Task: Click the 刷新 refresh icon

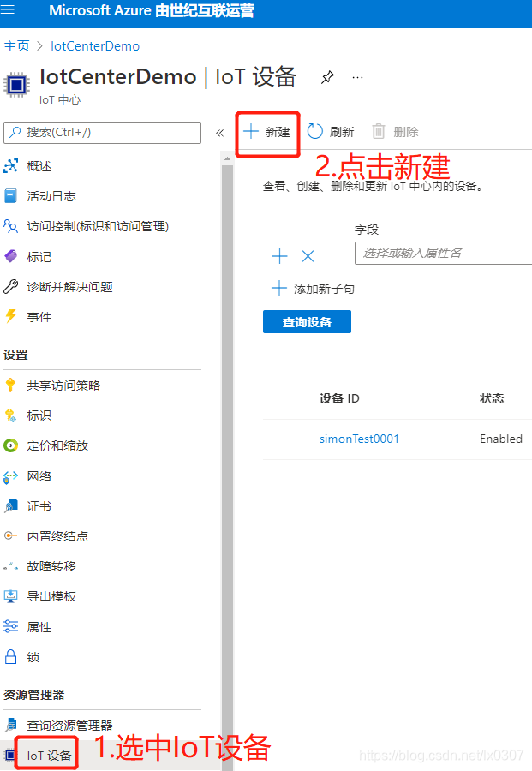Action: [x=314, y=131]
